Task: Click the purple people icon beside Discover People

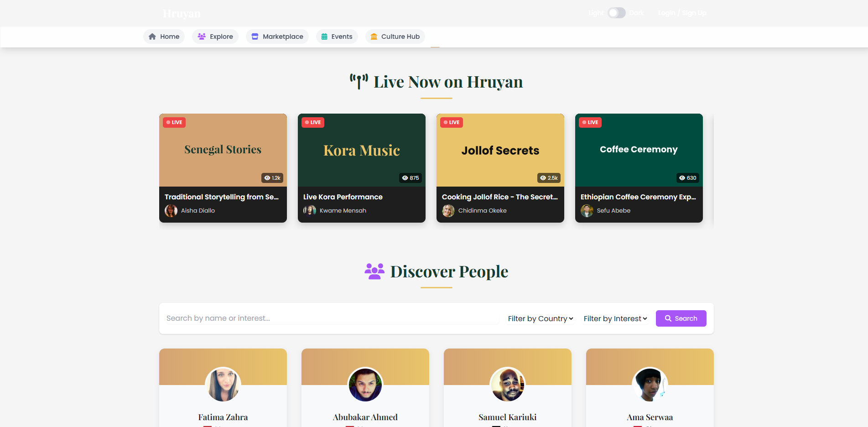Action: click(x=374, y=271)
